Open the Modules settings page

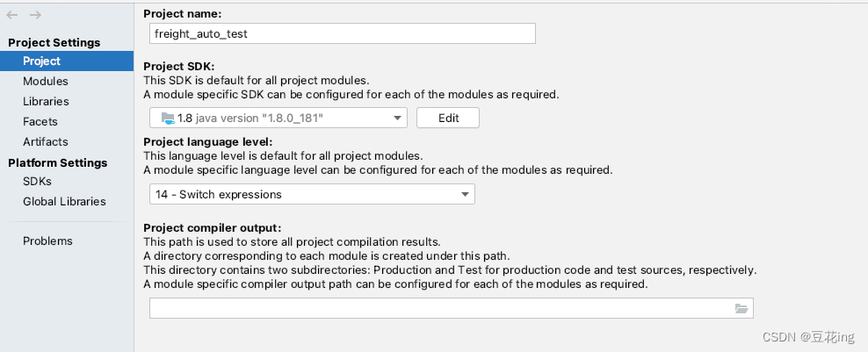(x=46, y=82)
